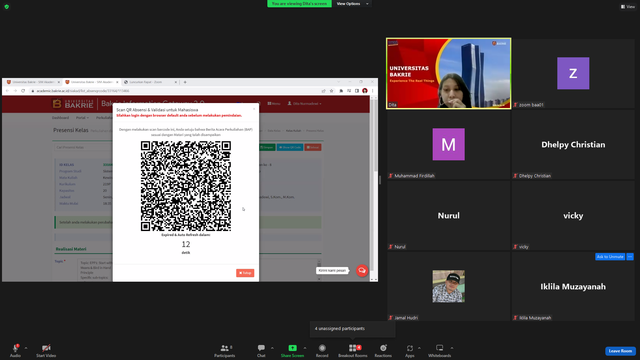
Task: Open Breakout Rooms
Action: [x=353, y=350]
